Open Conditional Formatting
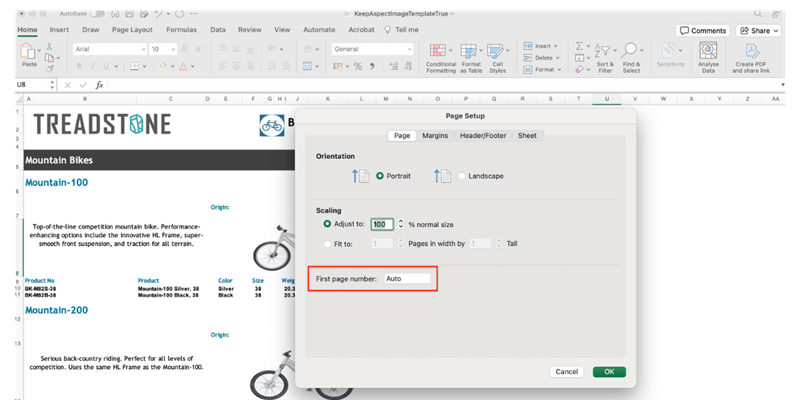 pos(441,58)
